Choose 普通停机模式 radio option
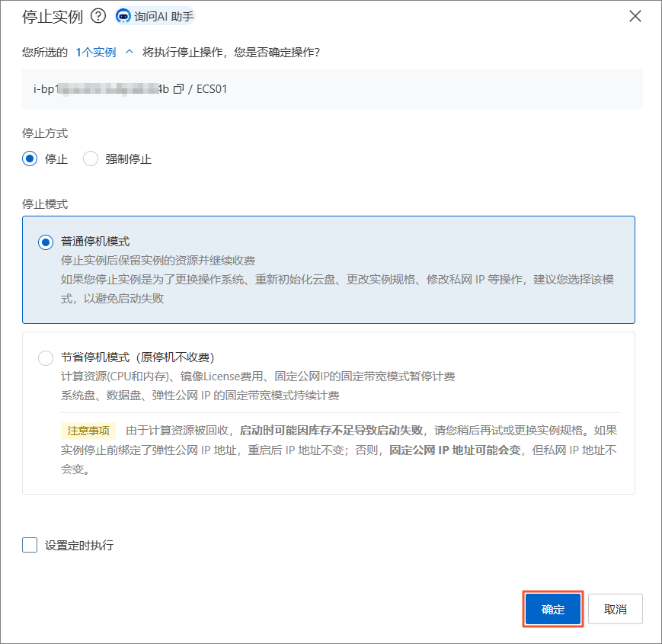 (46, 242)
